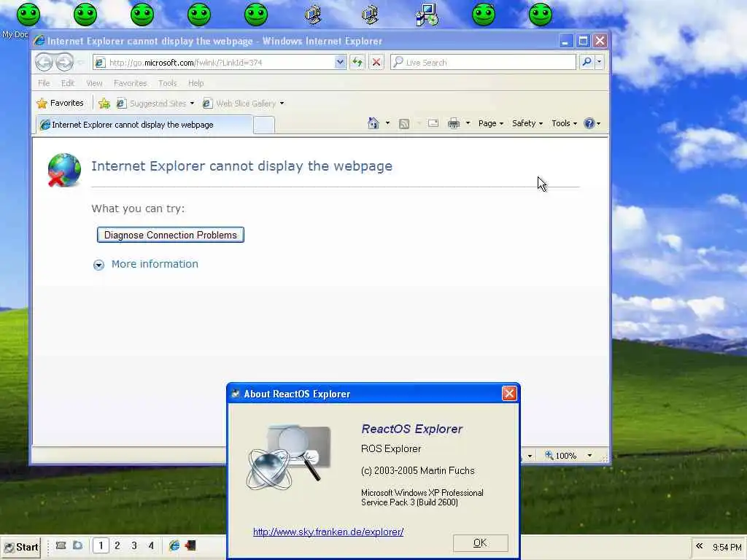Image resolution: width=747 pixels, height=560 pixels.
Task: Open the search provider dropdown arrow
Action: click(x=600, y=62)
